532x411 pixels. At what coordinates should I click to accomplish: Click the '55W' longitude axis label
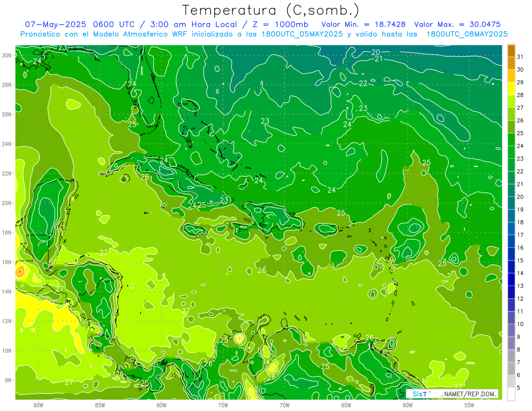[x=469, y=405]
